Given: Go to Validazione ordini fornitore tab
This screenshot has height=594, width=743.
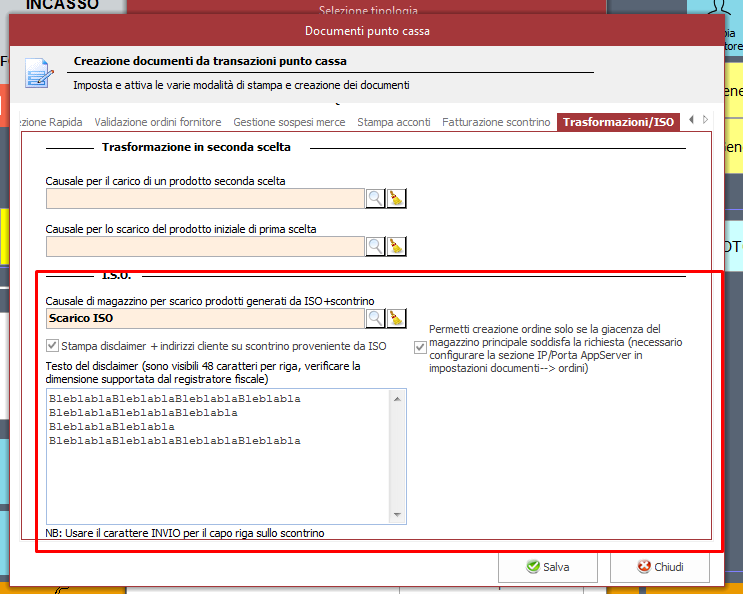Looking at the screenshot, I should 158,122.
